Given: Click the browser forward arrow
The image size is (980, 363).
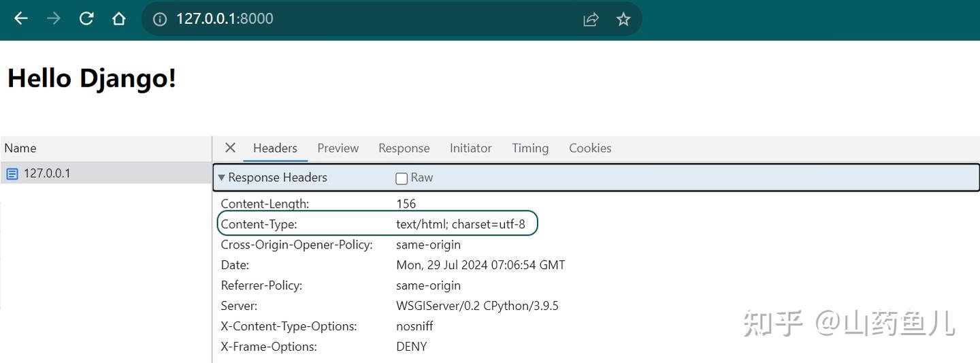Looking at the screenshot, I should [x=53, y=19].
